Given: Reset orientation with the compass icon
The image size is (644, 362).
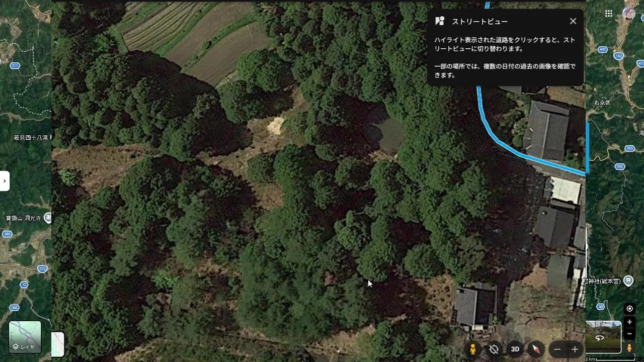Looking at the screenshot, I should pyautogui.click(x=536, y=349).
